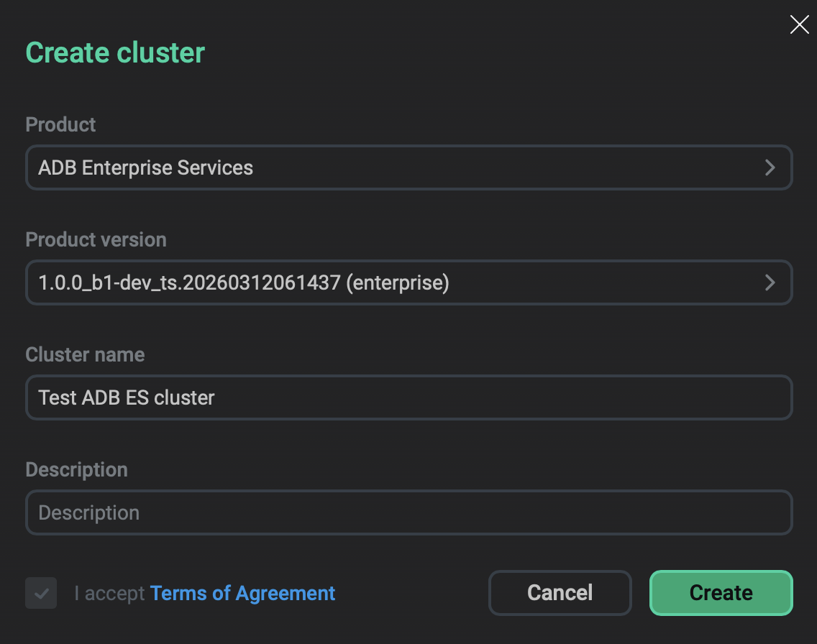
Task: Click the Cluster name field containing 'Test ADB ES cluster'
Action: [408, 397]
